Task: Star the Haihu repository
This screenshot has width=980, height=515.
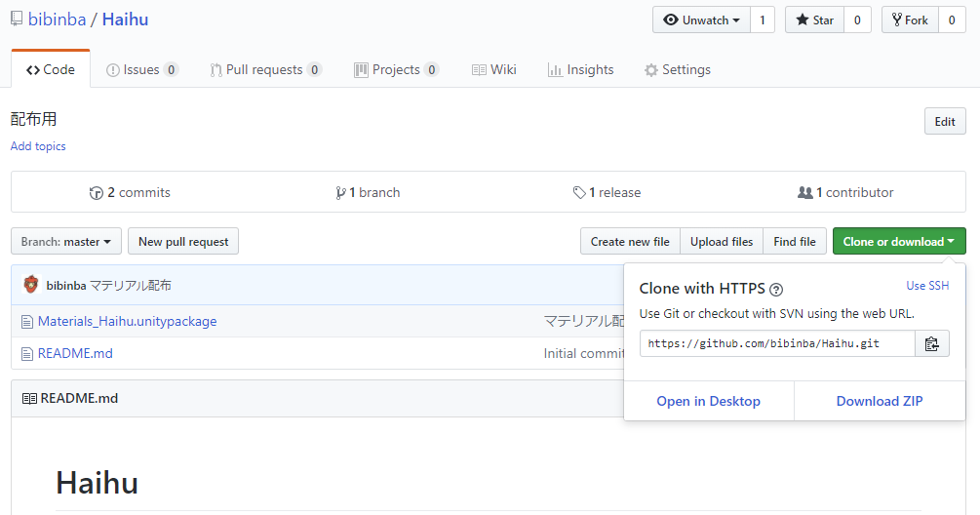Action: 814,20
